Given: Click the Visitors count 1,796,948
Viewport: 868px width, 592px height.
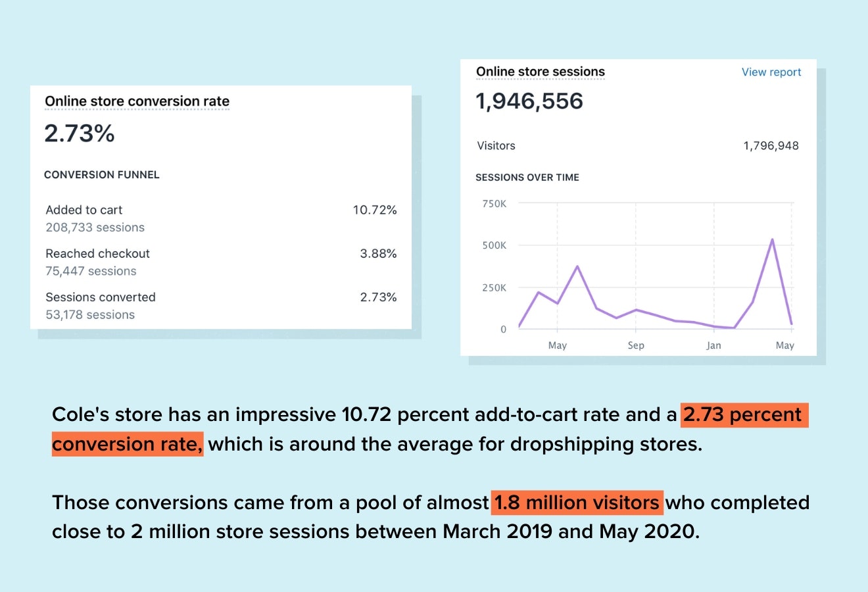Looking at the screenshot, I should 771,146.
